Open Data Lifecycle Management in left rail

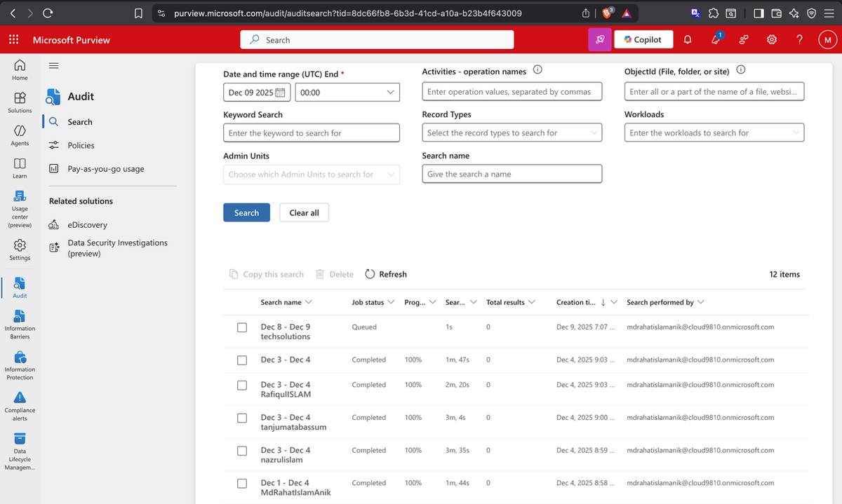(20, 451)
